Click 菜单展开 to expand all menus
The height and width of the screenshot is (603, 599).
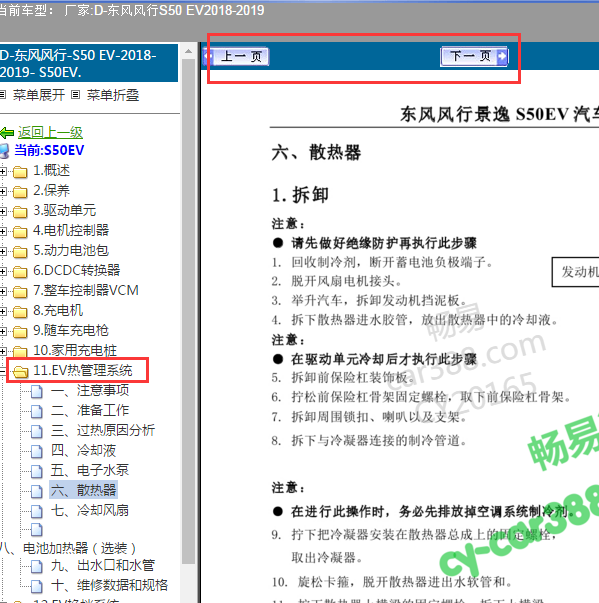(38, 95)
